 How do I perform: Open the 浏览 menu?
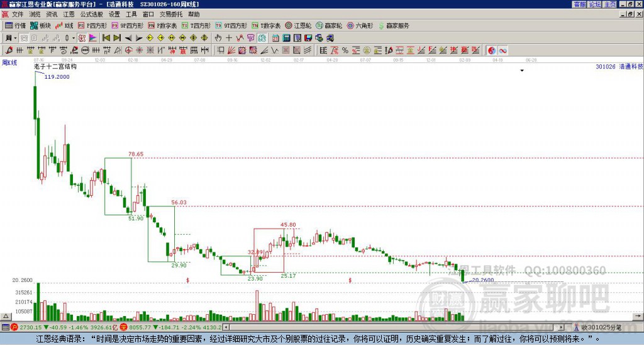[35, 14]
